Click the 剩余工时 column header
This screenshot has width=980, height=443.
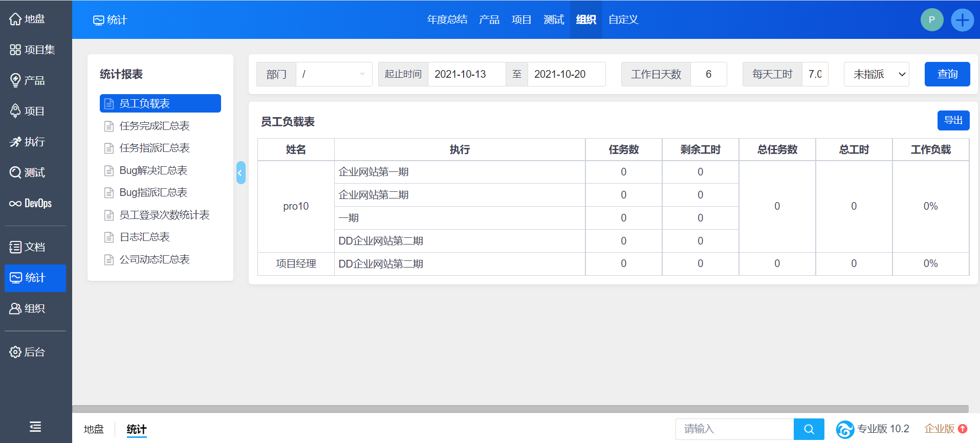point(701,149)
